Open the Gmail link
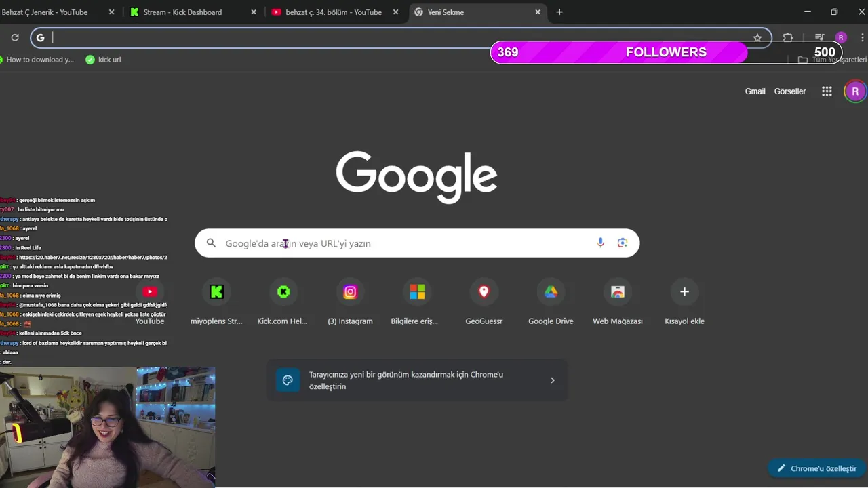 [x=755, y=91]
